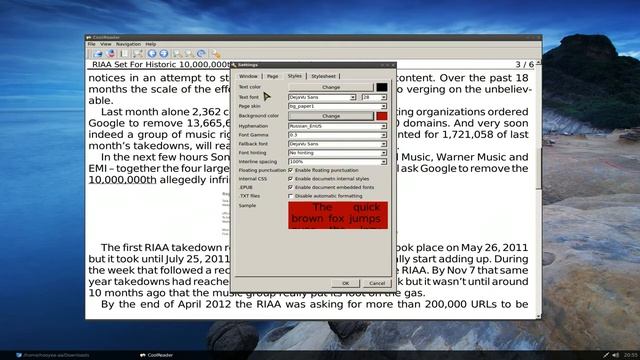Switch to the Stylesheet tab in Settings
This screenshot has height=360, width=640.
coord(323,76)
